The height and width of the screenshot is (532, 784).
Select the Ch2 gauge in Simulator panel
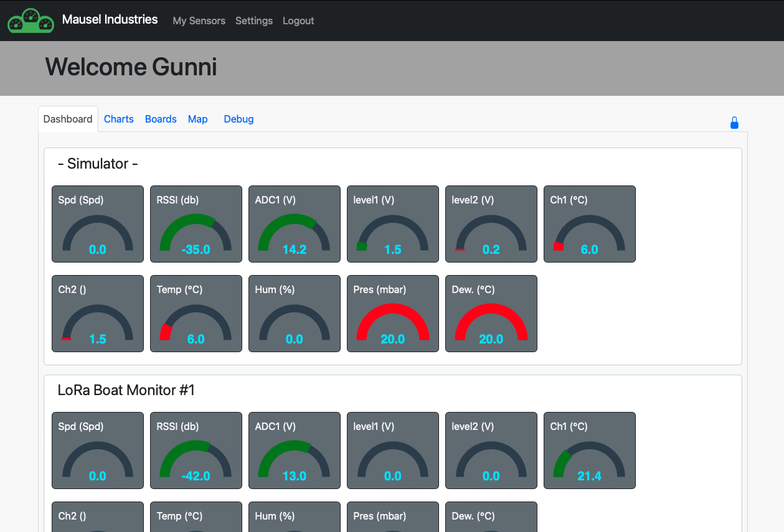(97, 313)
